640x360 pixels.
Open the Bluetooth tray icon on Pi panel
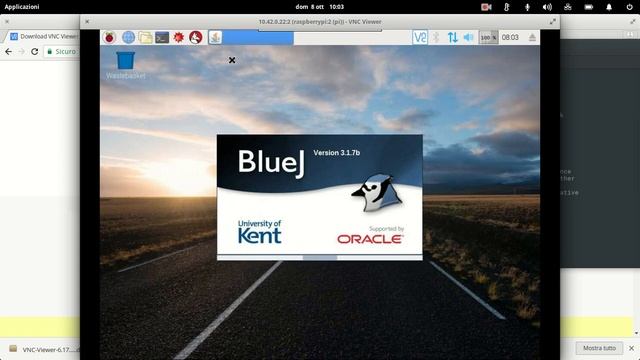point(436,38)
